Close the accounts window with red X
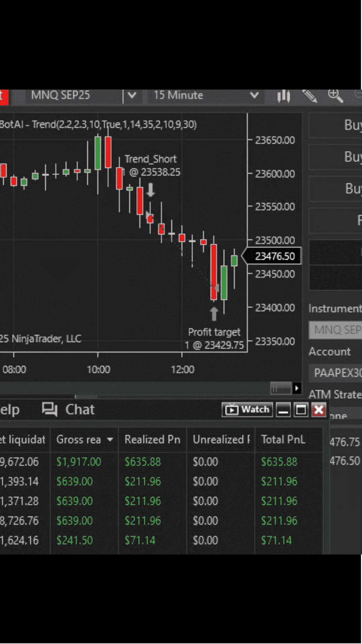Screen dimensions: 362x644 pyautogui.click(x=319, y=410)
